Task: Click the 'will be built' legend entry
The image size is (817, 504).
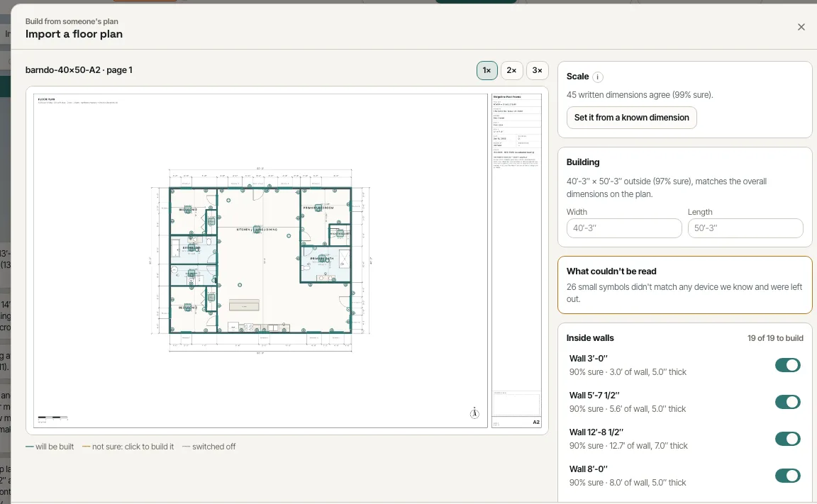Action: point(50,447)
